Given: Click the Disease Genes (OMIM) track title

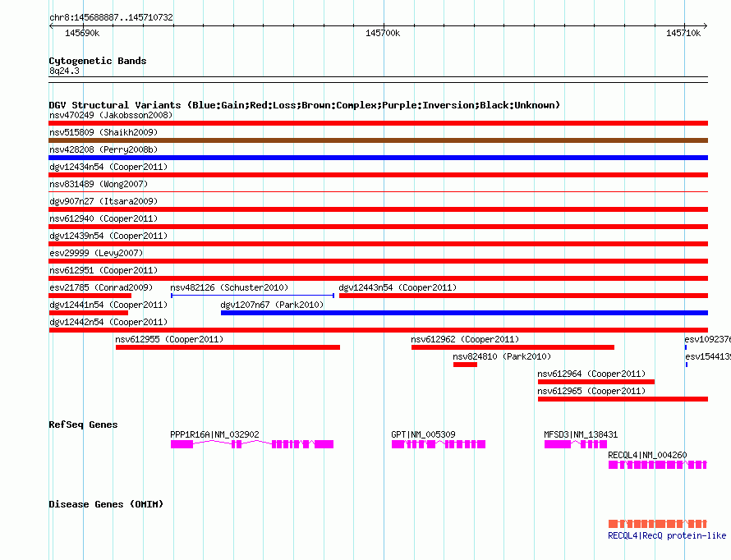Looking at the screenshot, I should click(106, 504).
